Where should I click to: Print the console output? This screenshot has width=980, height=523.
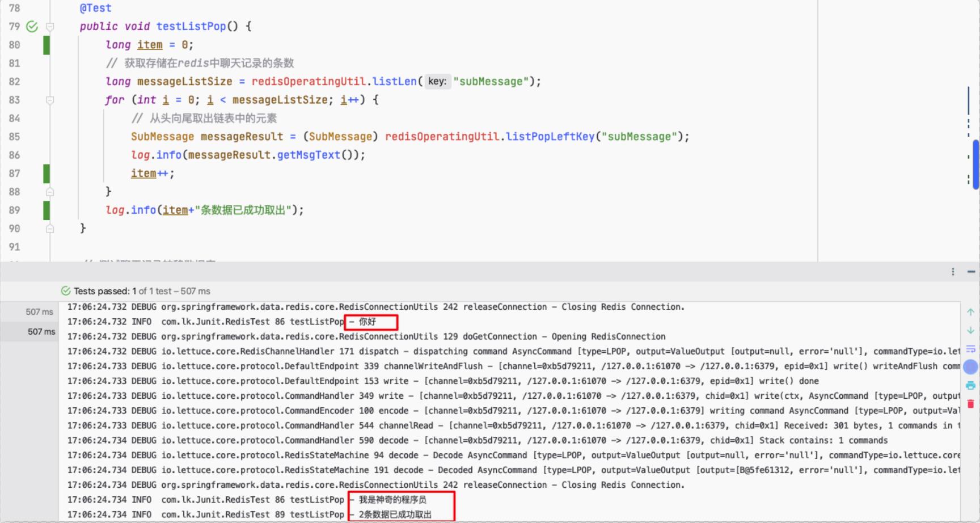[x=970, y=386]
